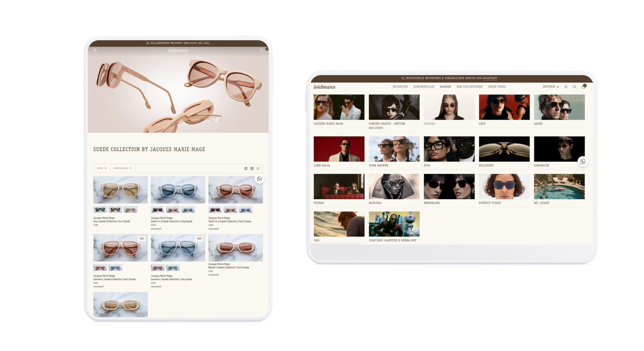Select beige variant swatch under Kay
This screenshot has height=351, width=644.
pos(130,210)
